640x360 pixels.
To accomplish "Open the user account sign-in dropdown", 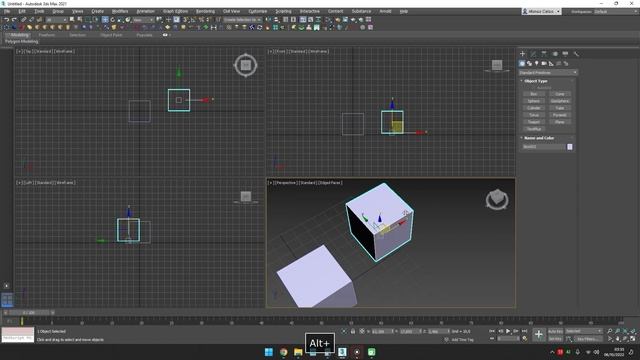I will tap(541, 11).
